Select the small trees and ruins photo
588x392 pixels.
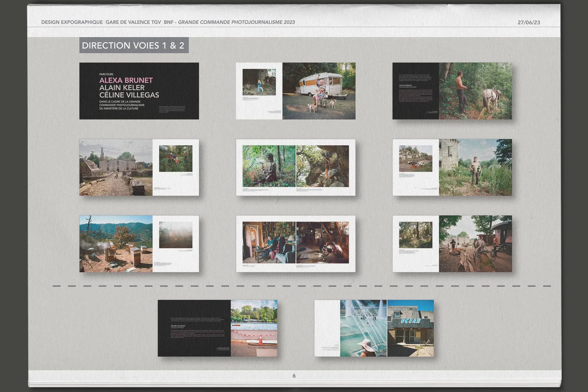point(416,235)
